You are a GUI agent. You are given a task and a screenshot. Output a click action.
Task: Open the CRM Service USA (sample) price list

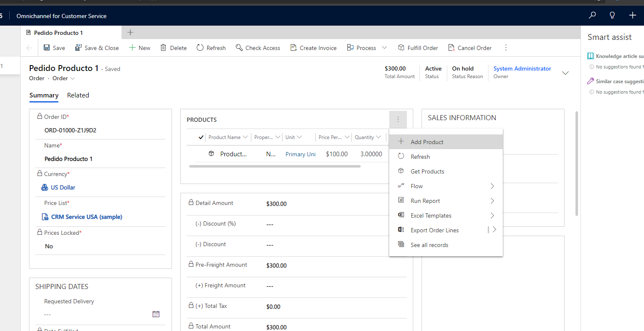point(87,217)
